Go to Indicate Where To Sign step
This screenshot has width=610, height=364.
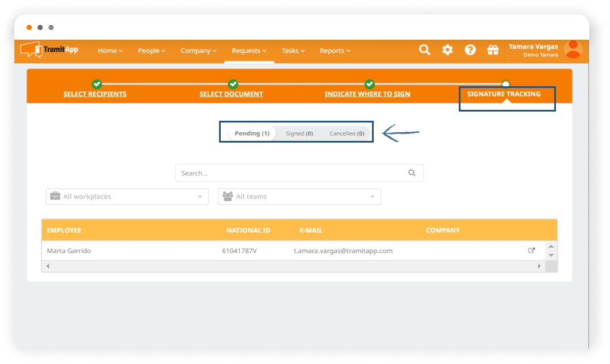[x=367, y=94]
